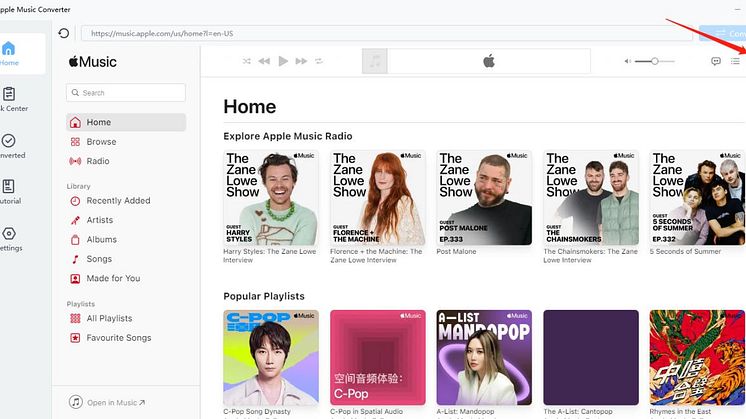Image resolution: width=746 pixels, height=419 pixels.
Task: Open The A-List: Cantopop playlist cover
Action: point(591,358)
